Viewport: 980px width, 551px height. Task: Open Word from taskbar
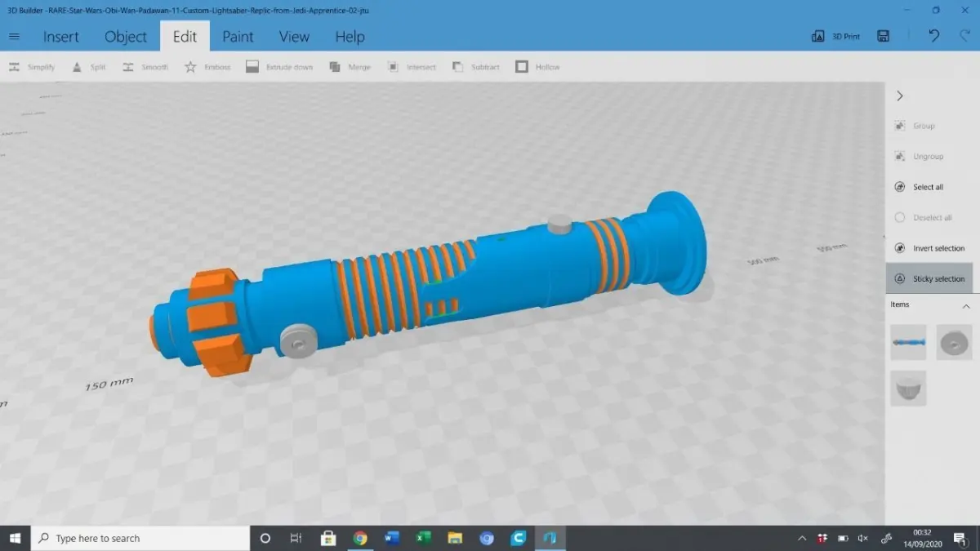(391, 538)
